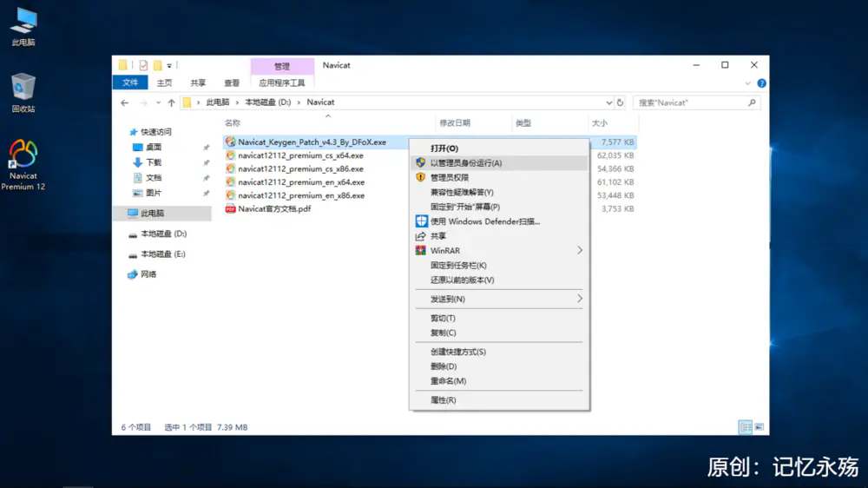The width and height of the screenshot is (868, 488).
Task: Open the 此电脑 desktop icon
Action: click(x=23, y=27)
